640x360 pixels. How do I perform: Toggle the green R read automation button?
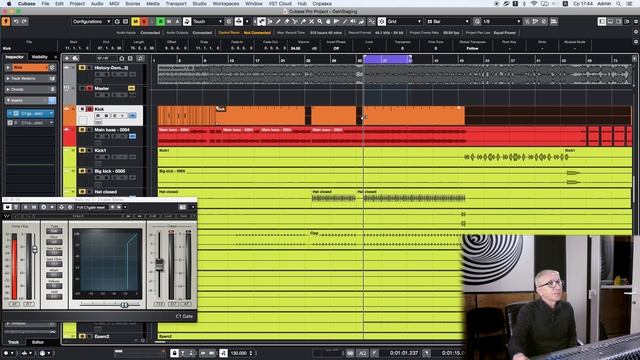click(160, 21)
